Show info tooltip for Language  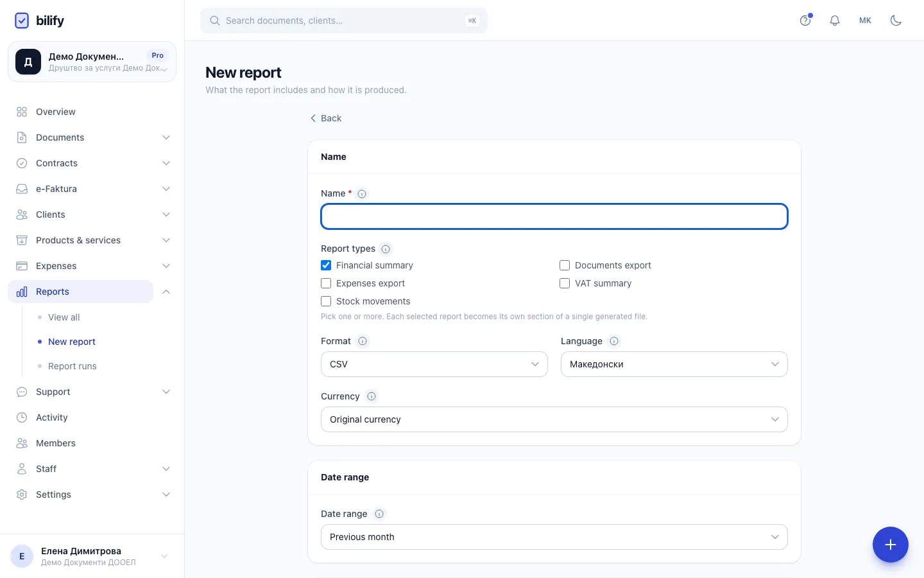click(614, 341)
